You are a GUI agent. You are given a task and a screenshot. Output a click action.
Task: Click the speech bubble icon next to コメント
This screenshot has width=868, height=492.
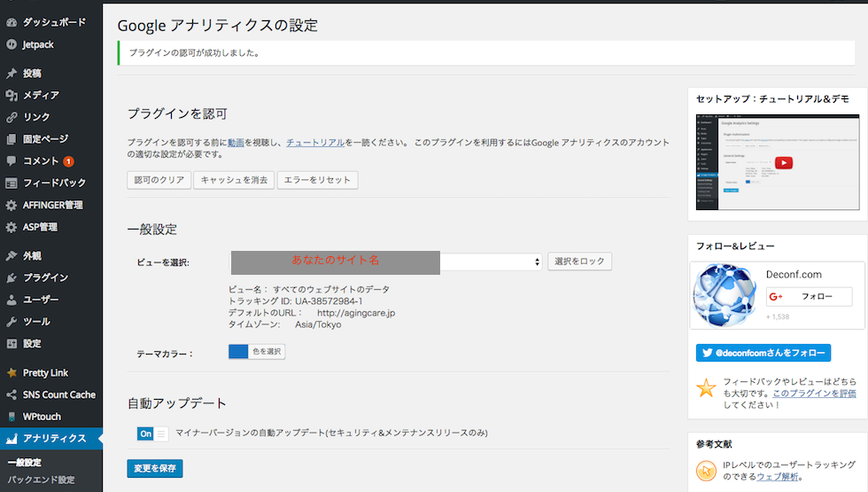pos(11,160)
